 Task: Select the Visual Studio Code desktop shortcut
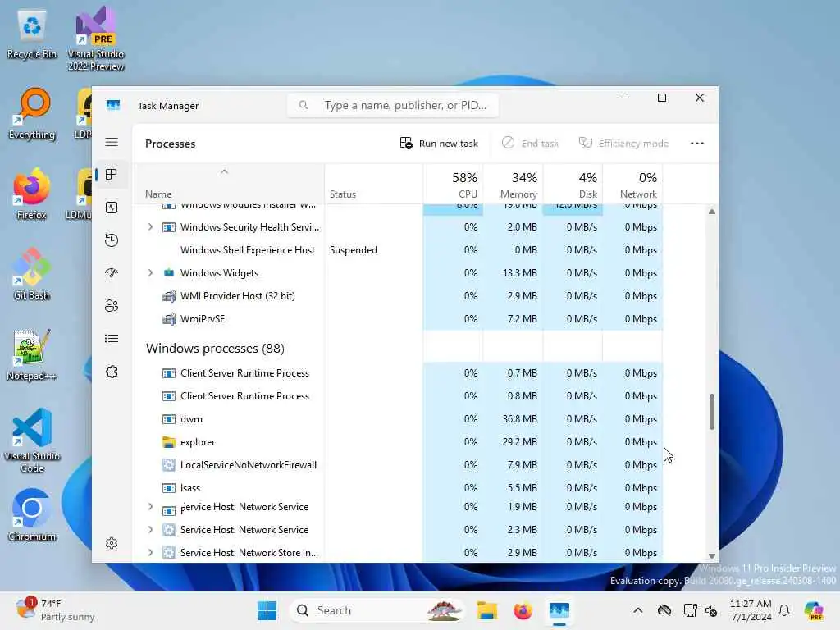(32, 441)
